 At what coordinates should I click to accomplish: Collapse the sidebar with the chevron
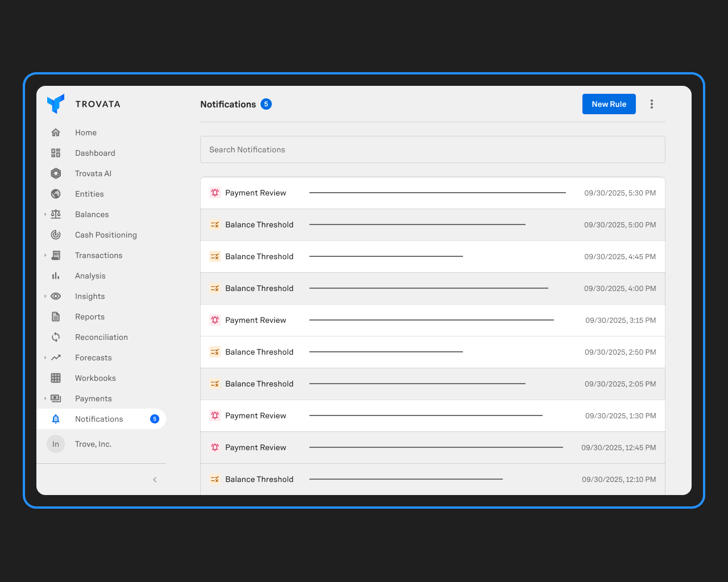[x=155, y=479]
